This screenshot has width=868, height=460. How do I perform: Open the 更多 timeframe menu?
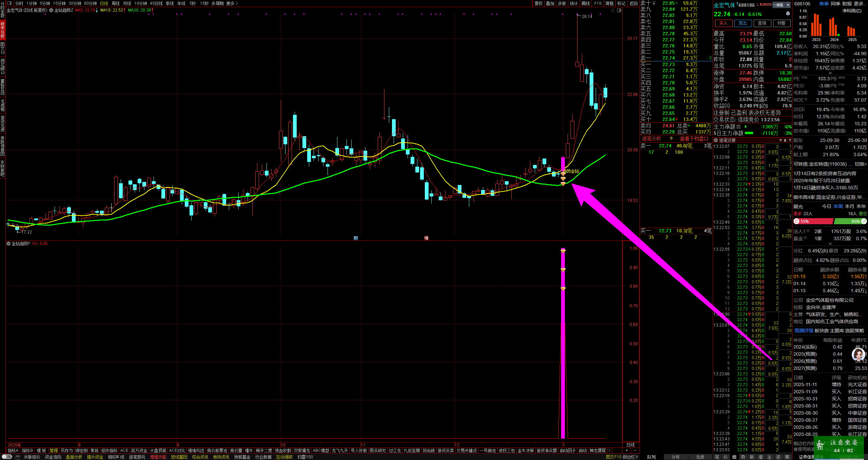point(232,3)
